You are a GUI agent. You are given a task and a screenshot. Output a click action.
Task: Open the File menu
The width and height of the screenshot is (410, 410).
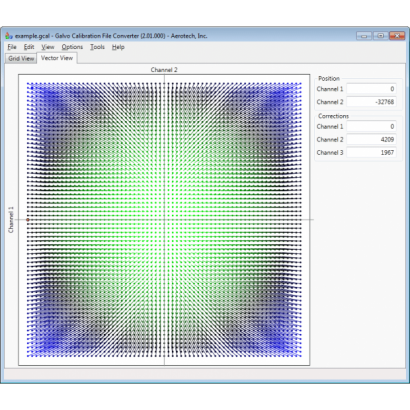click(x=12, y=47)
